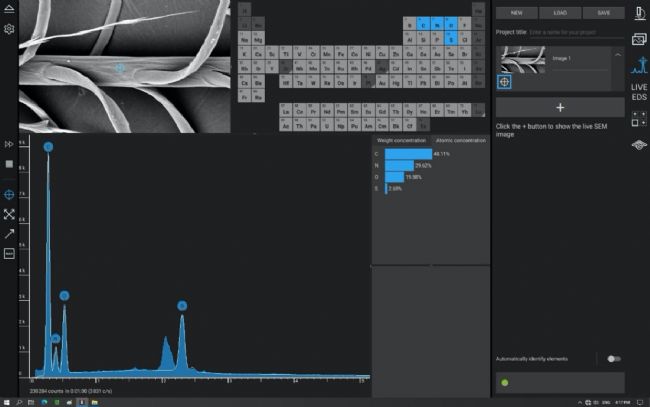Select the spot analysis crosshair tool
This screenshot has height=407, width=650.
pos(9,194)
